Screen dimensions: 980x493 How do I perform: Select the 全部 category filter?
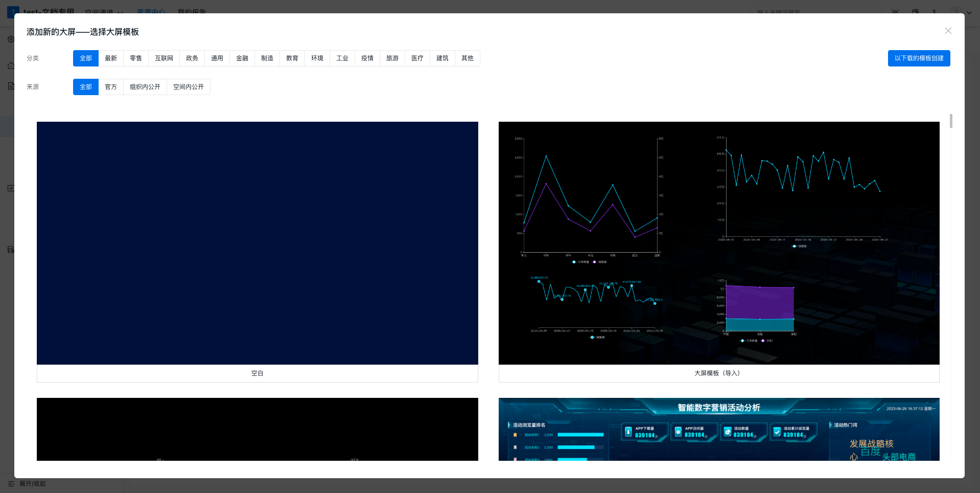86,58
